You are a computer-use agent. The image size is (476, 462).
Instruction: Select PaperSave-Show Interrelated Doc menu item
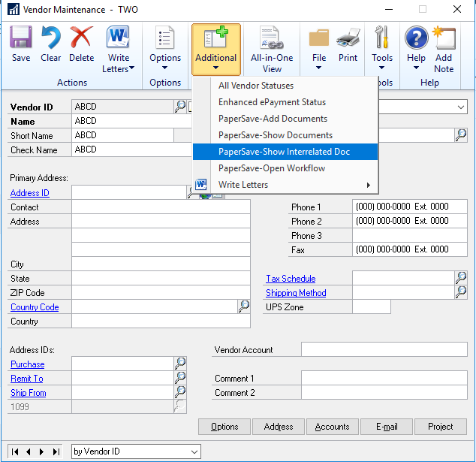click(285, 152)
